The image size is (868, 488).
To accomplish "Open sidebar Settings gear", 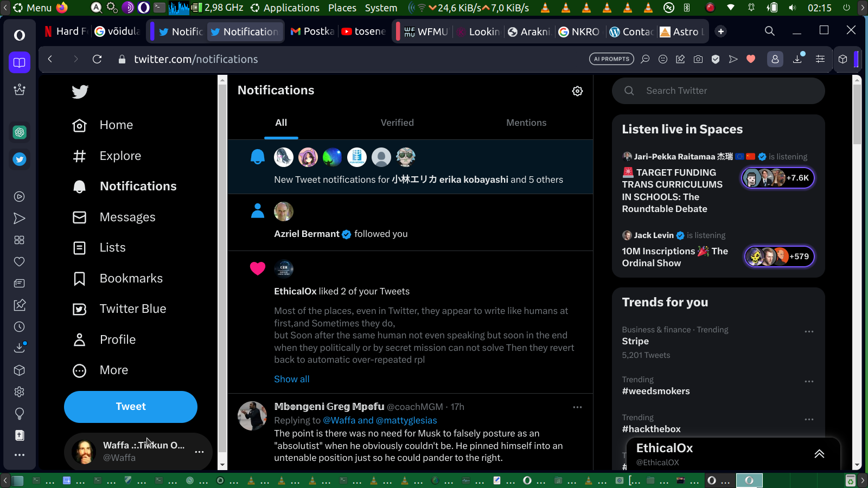I will click(20, 392).
